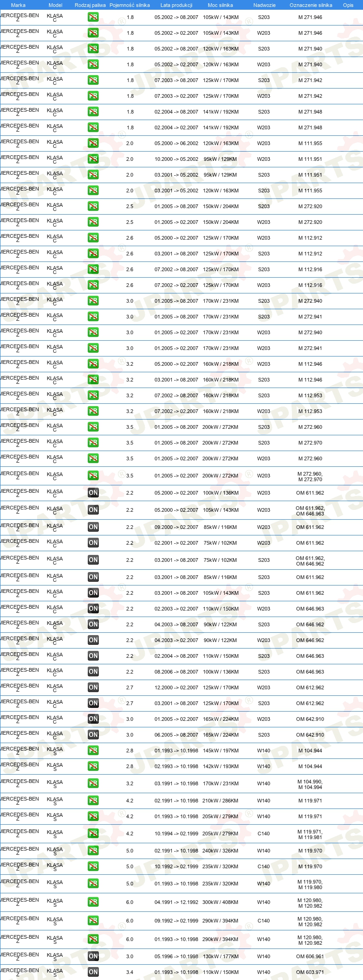Select petrol icon in the S203 M 272.970 row

(93, 443)
